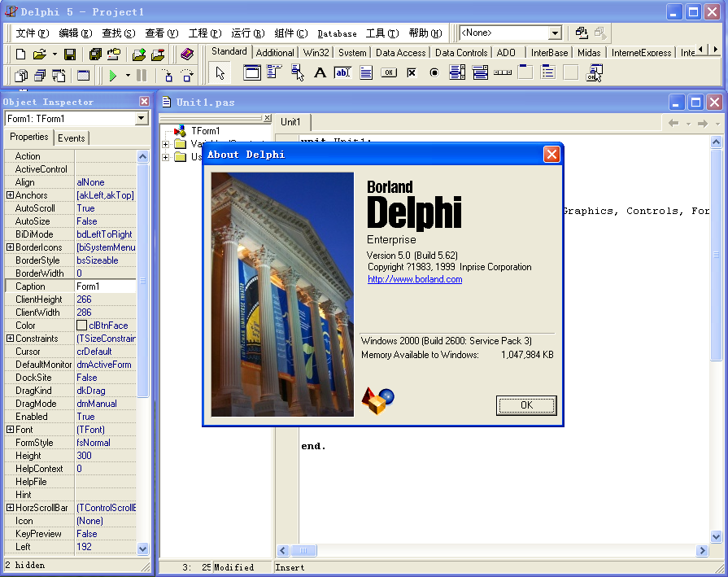Select the Edit component icon

(x=342, y=73)
